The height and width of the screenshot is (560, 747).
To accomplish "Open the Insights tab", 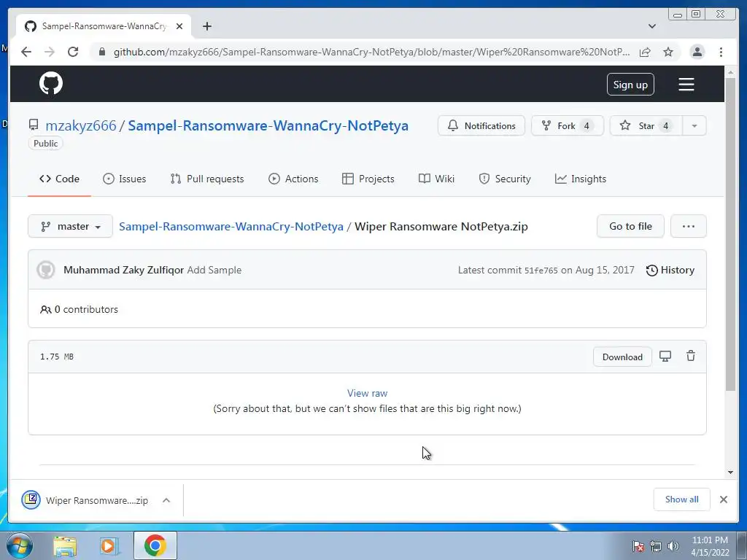I will pos(580,179).
